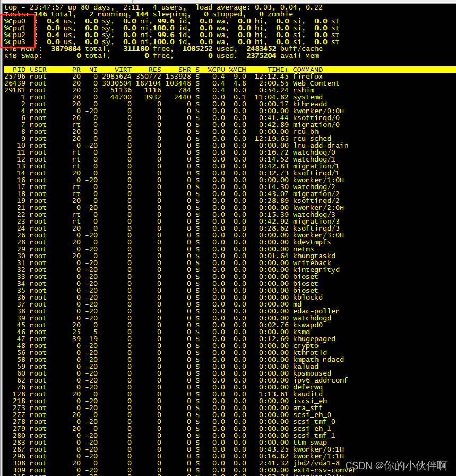Image resolution: width=456 pixels, height=476 pixels.
Task: Click the khungtaskd command name
Action: point(314,256)
